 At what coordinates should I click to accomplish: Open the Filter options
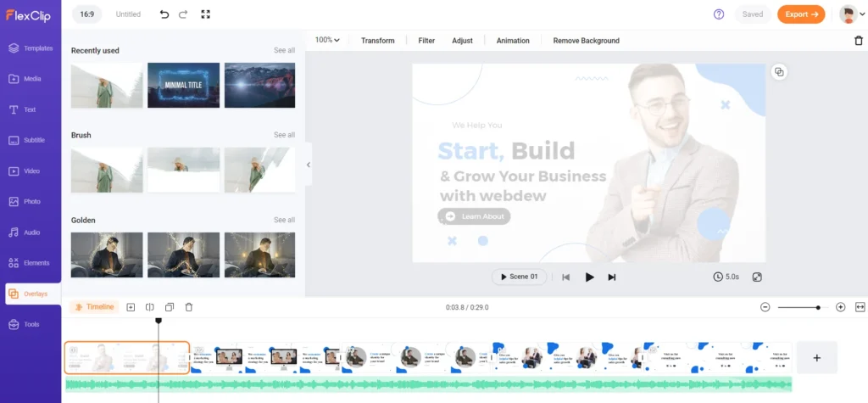pyautogui.click(x=426, y=41)
